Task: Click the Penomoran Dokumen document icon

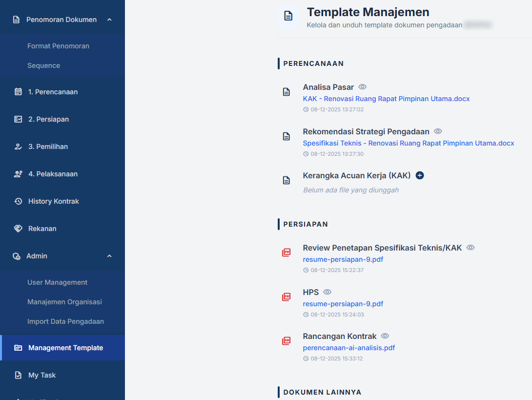Action: tap(16, 20)
